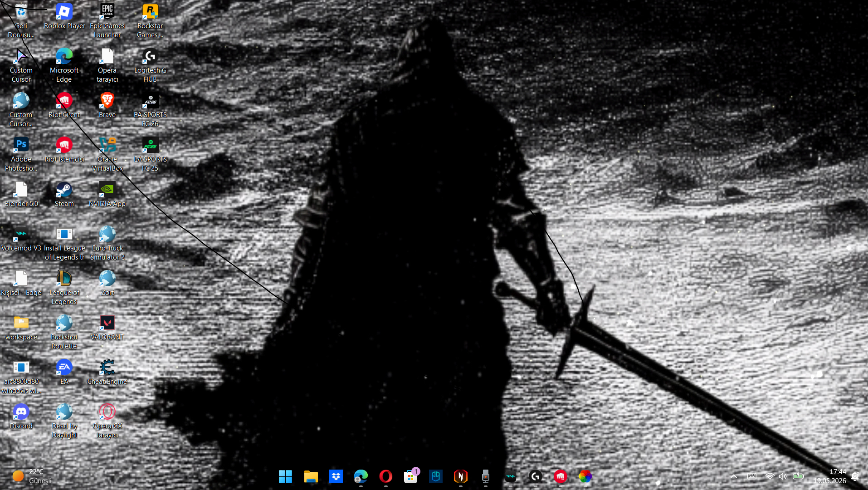This screenshot has width=868, height=490.
Task: Open the microphone recorder app in taskbar
Action: point(485,476)
